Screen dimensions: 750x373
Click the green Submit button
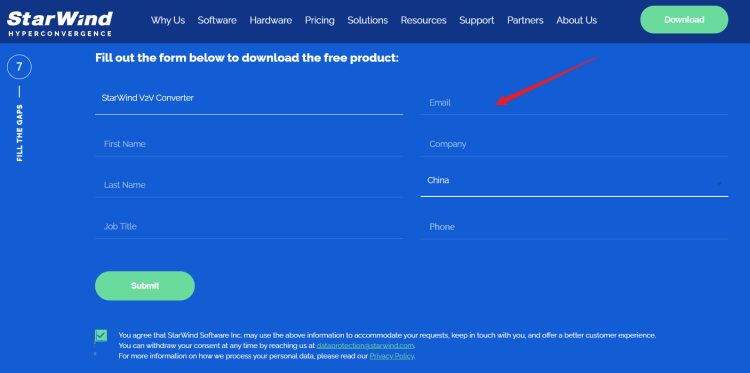(x=145, y=286)
